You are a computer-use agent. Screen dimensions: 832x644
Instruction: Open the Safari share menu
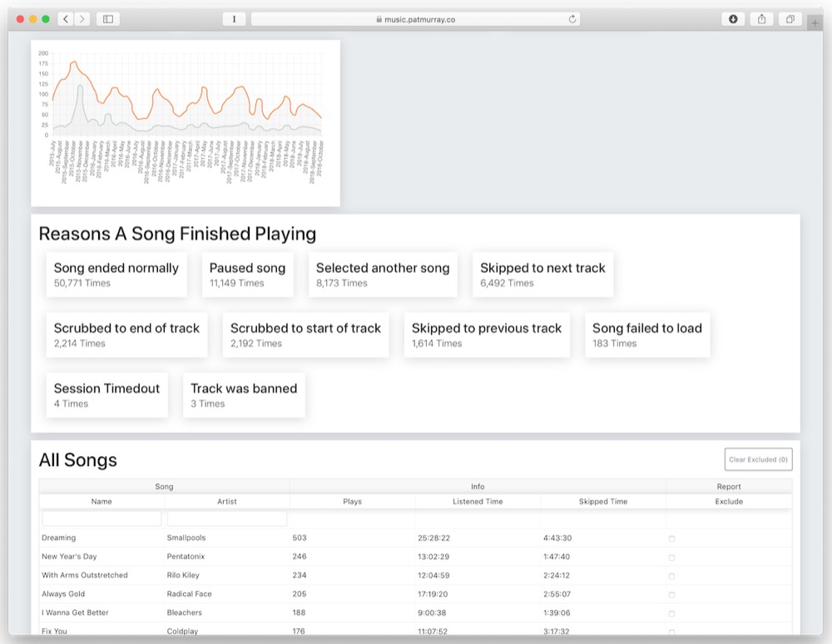point(761,18)
